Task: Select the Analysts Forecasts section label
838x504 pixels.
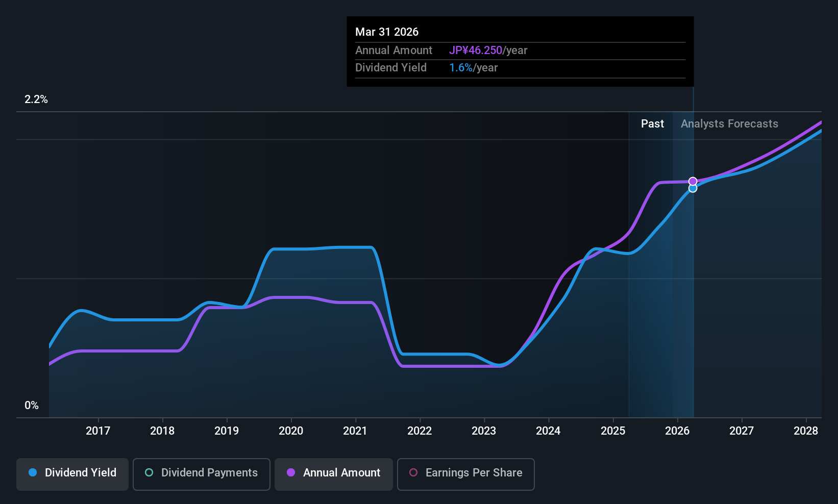Action: (729, 124)
